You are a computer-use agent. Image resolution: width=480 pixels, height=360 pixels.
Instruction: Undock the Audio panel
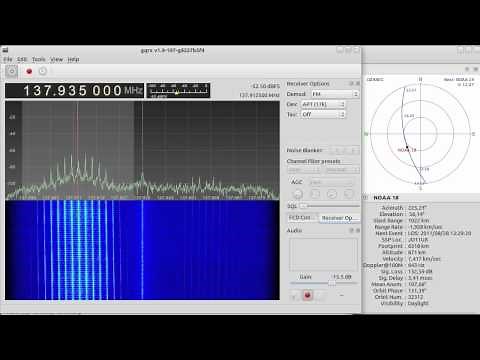point(351,230)
